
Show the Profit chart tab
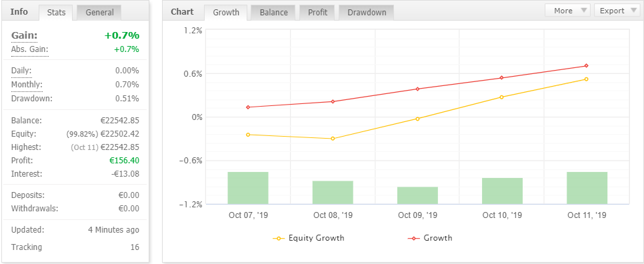317,12
